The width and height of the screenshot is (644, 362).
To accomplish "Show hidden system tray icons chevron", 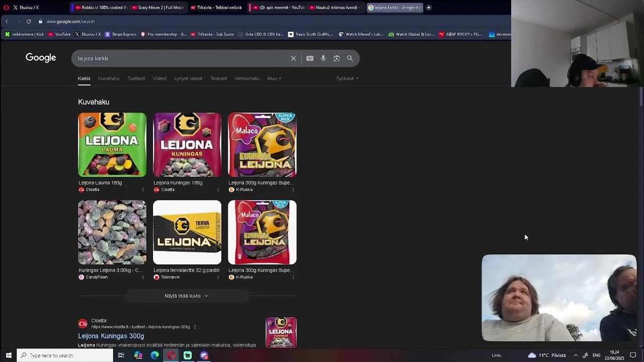I will tap(576, 355).
